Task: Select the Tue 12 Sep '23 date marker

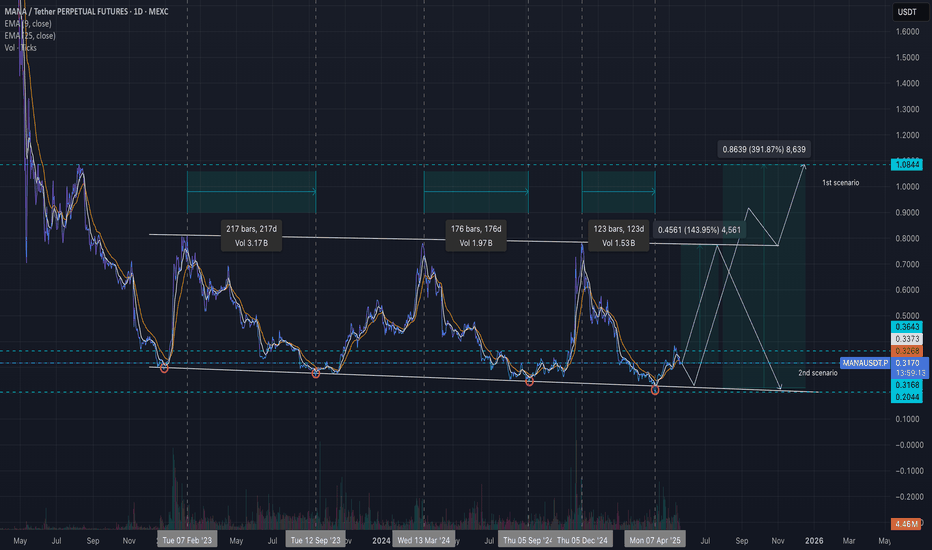Action: point(316,540)
